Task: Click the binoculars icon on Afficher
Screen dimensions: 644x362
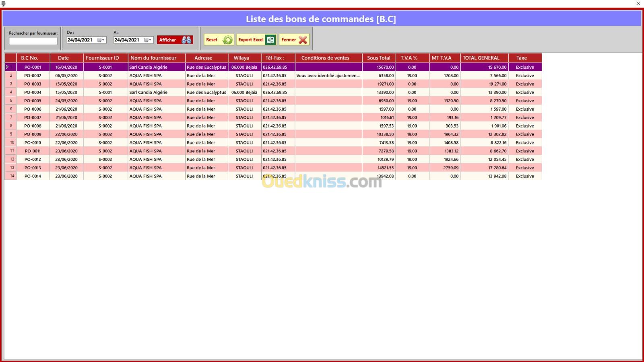Action: pyautogui.click(x=186, y=40)
